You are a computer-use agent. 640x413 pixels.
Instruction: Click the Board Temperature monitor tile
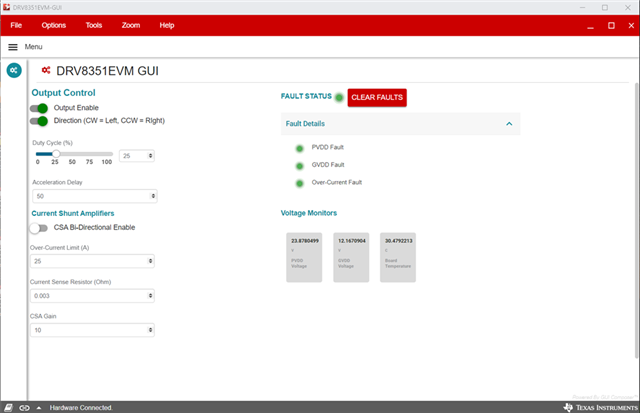(398, 258)
